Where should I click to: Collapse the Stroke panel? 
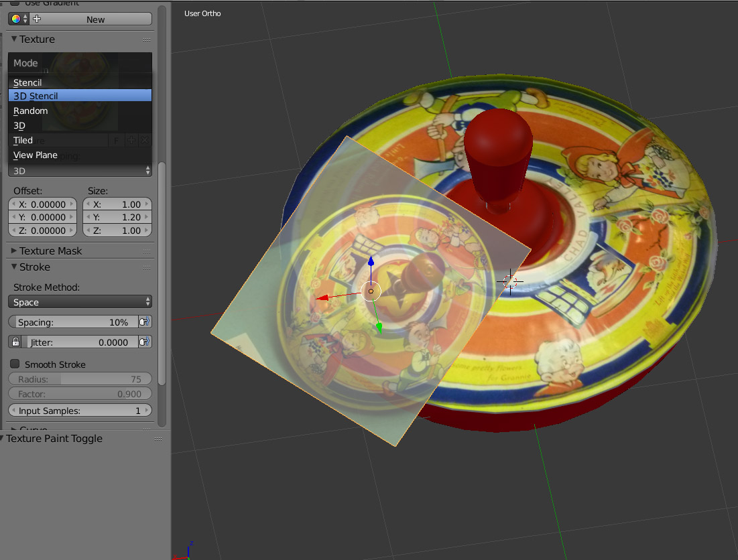(x=14, y=267)
